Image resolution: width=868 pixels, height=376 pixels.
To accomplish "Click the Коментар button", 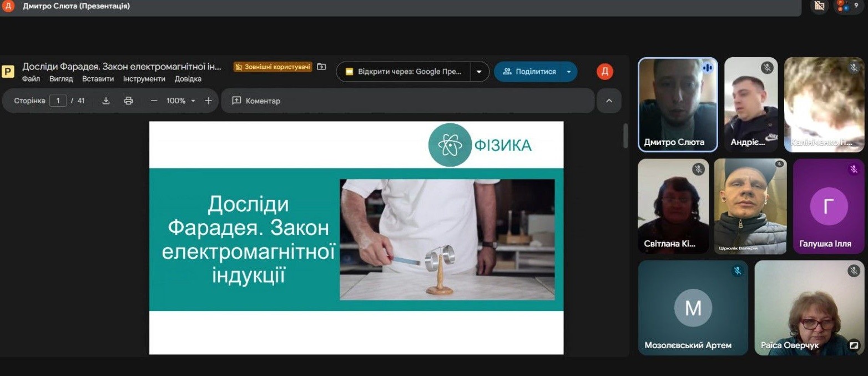I will pyautogui.click(x=256, y=101).
